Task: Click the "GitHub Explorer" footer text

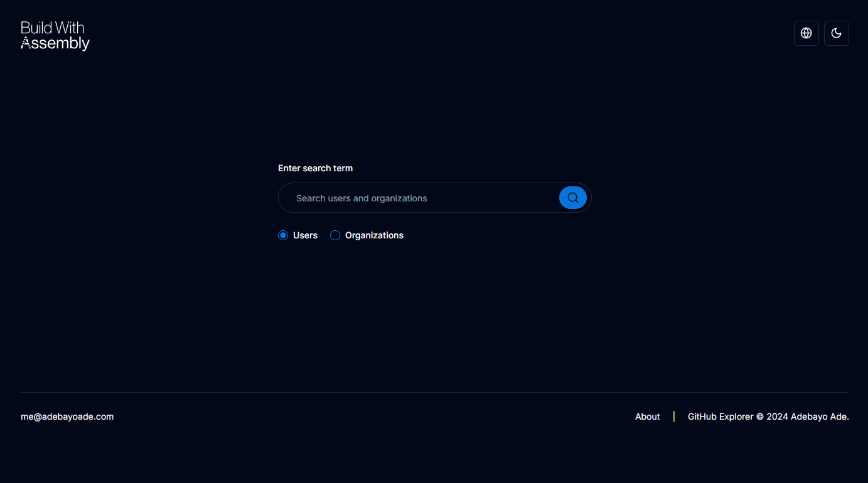Action: [x=720, y=417]
